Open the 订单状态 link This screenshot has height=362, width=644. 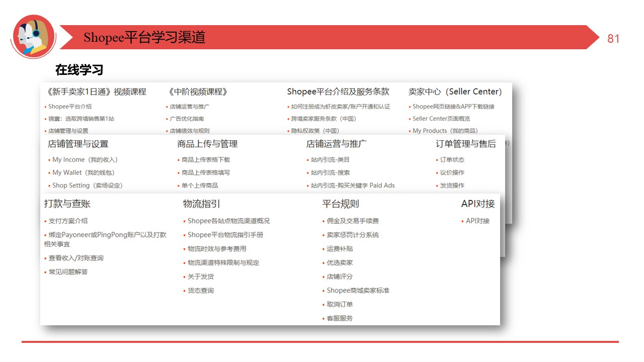click(x=452, y=160)
